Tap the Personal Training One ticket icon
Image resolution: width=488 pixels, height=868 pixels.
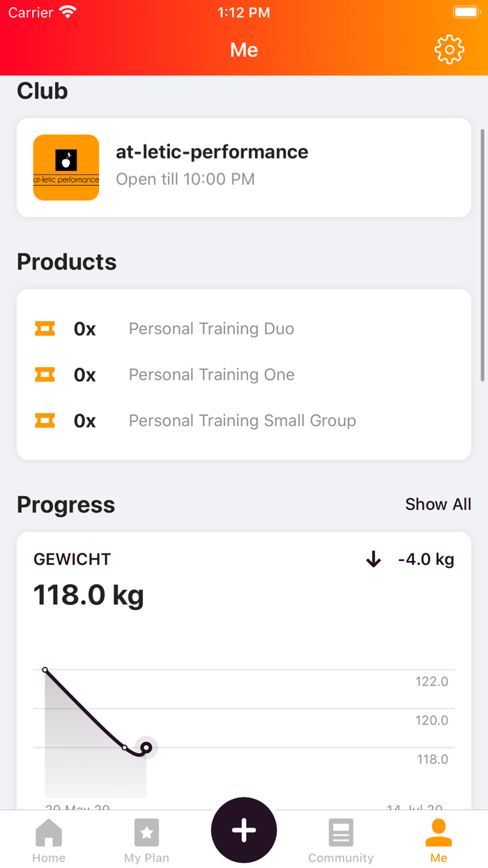(45, 375)
